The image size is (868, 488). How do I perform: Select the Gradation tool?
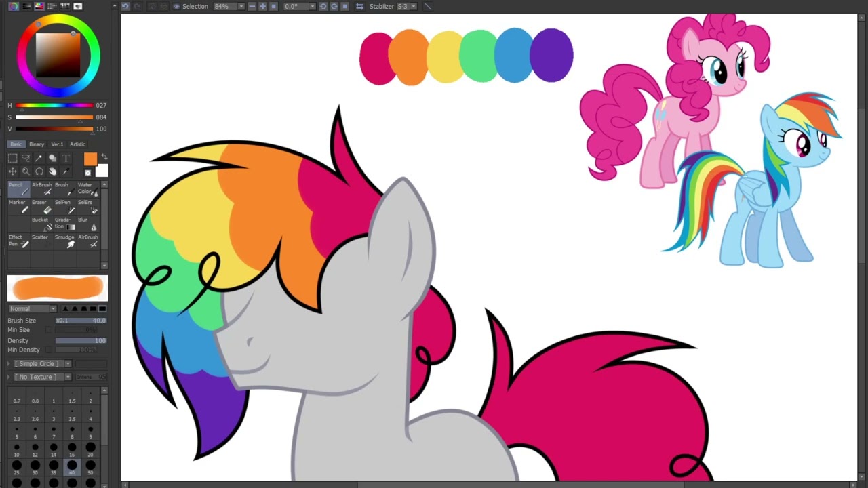[x=65, y=224]
